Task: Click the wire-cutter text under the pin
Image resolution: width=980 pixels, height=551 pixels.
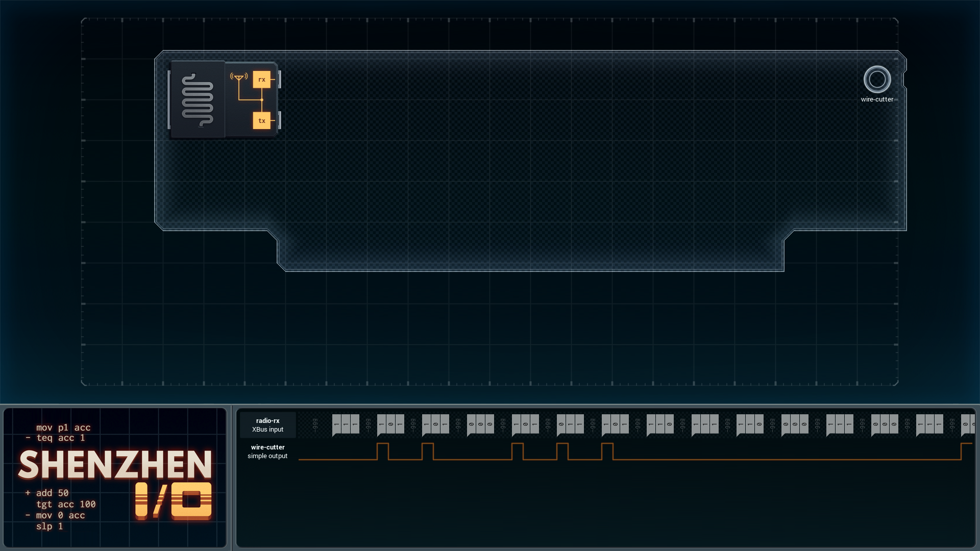Action: pos(877,99)
